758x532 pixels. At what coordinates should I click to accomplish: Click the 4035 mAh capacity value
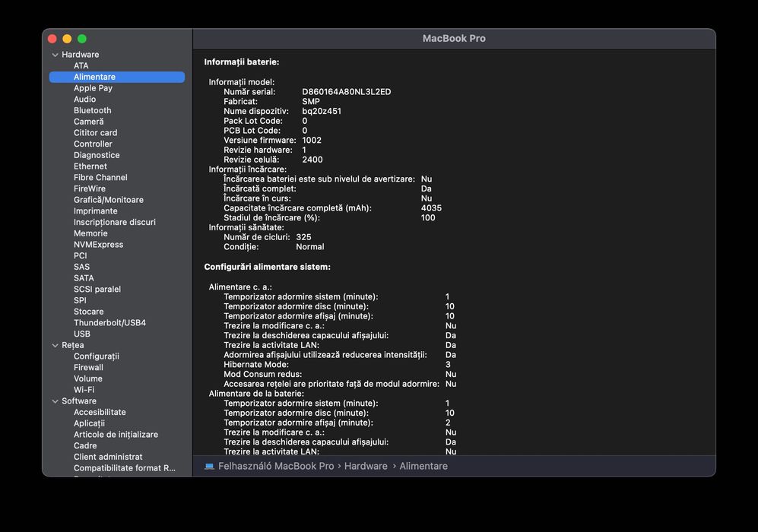pyautogui.click(x=431, y=208)
